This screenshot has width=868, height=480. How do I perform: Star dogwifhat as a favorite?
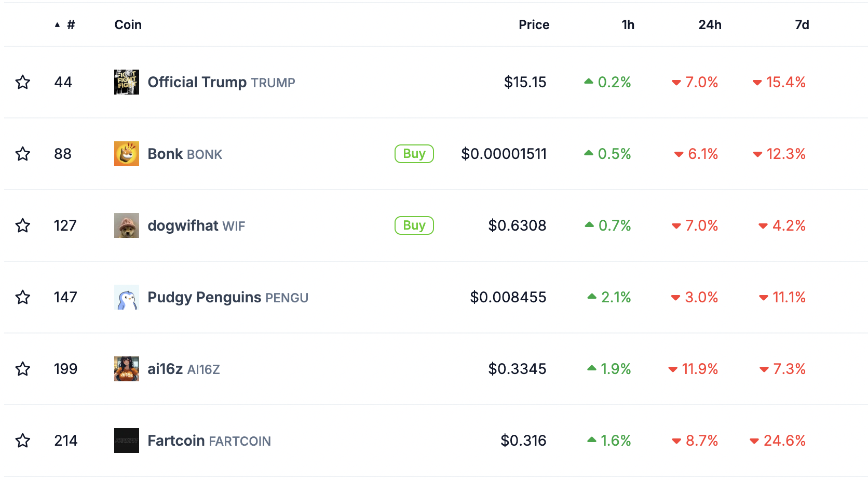[23, 225]
